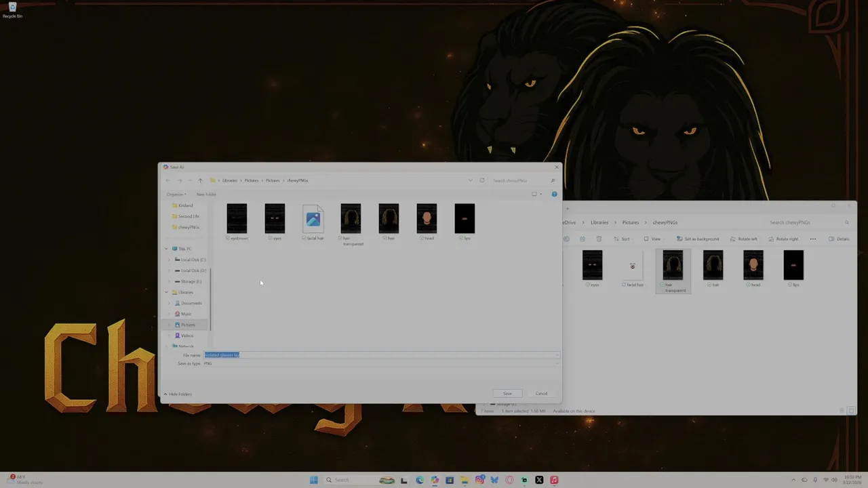Open the X app on taskbar
Screen dimensions: 868x488
coord(539,480)
